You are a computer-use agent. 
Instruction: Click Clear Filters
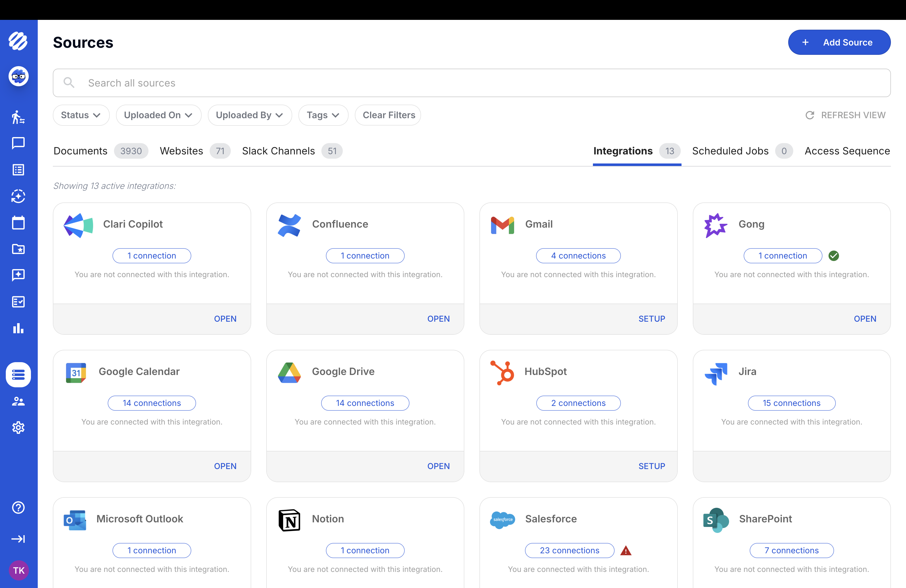388,115
